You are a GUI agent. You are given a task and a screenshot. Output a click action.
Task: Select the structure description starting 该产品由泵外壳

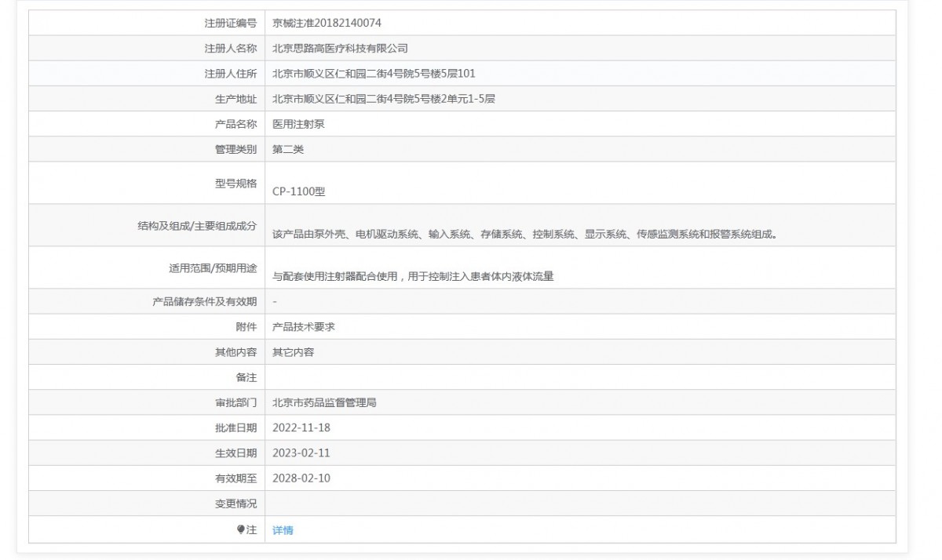click(x=525, y=234)
